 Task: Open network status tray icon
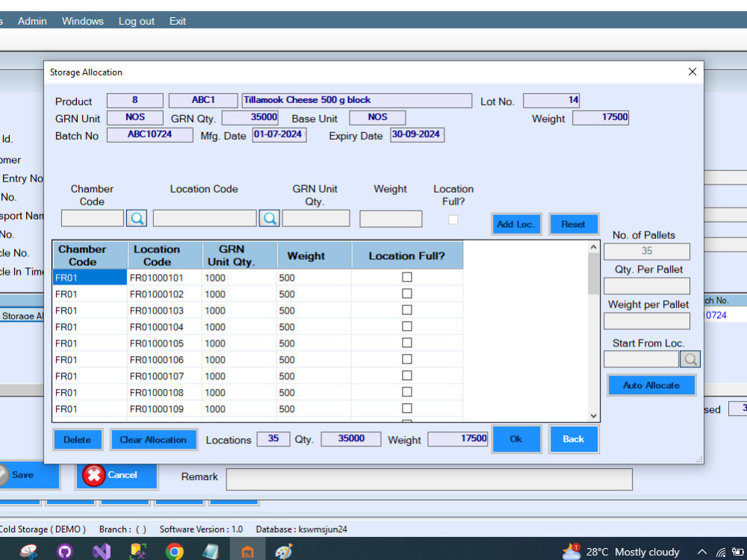tap(722, 552)
